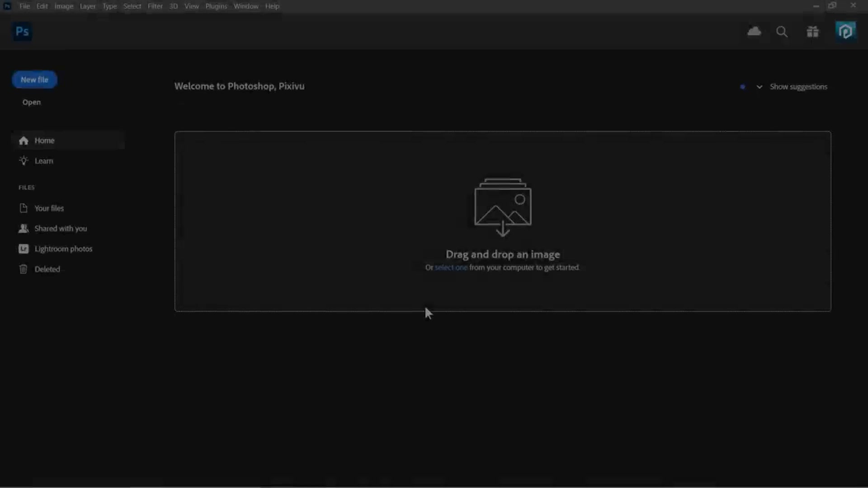Image resolution: width=868 pixels, height=488 pixels.
Task: Open the What's New gift icon
Action: pos(813,32)
